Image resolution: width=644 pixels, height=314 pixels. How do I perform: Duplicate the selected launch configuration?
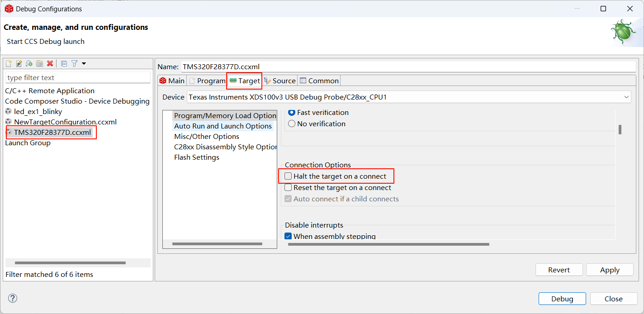coord(39,64)
